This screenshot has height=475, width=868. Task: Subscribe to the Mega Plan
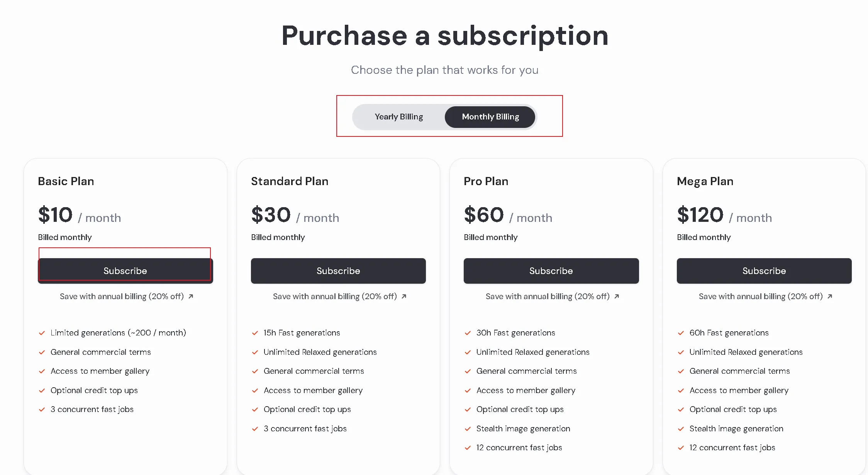[x=764, y=271]
